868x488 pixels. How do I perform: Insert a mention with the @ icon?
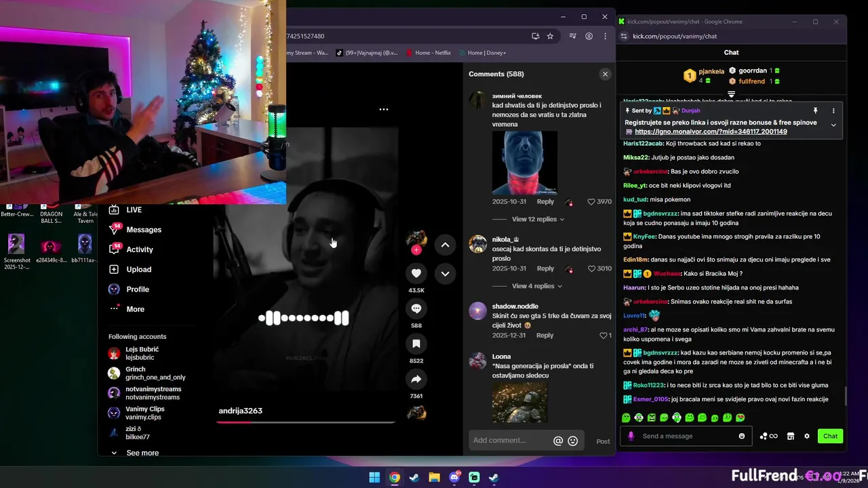(x=558, y=441)
